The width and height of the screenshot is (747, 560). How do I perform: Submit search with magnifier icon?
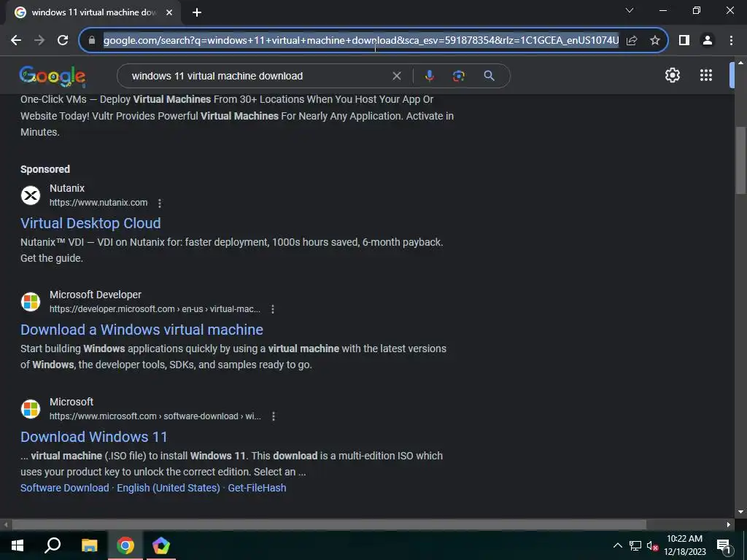point(489,76)
